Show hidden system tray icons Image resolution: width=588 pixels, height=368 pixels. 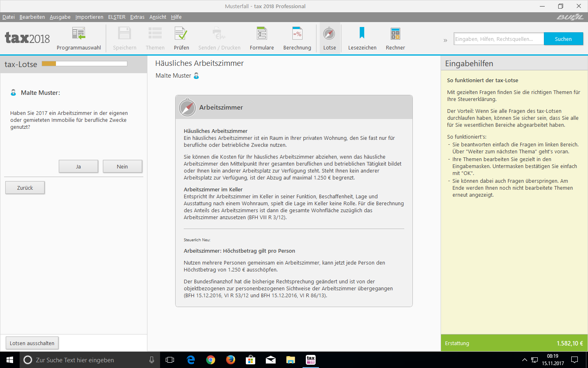(524, 360)
